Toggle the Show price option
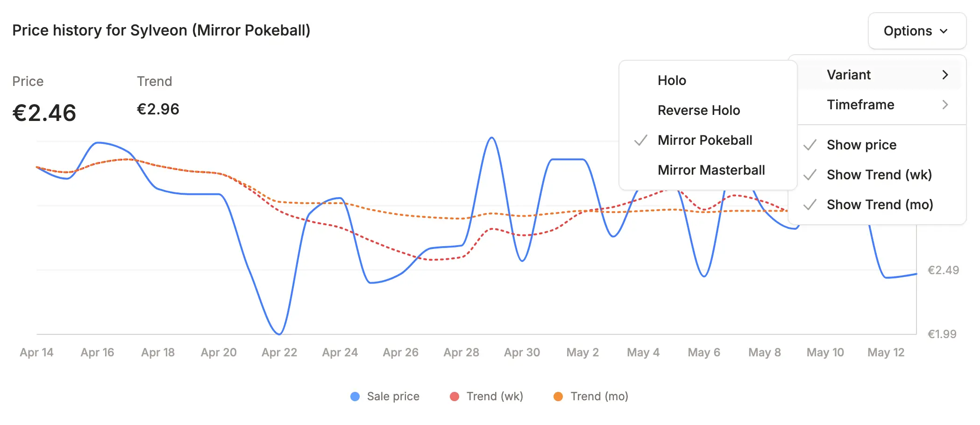Screen dimensions: 980x425 click(861, 145)
